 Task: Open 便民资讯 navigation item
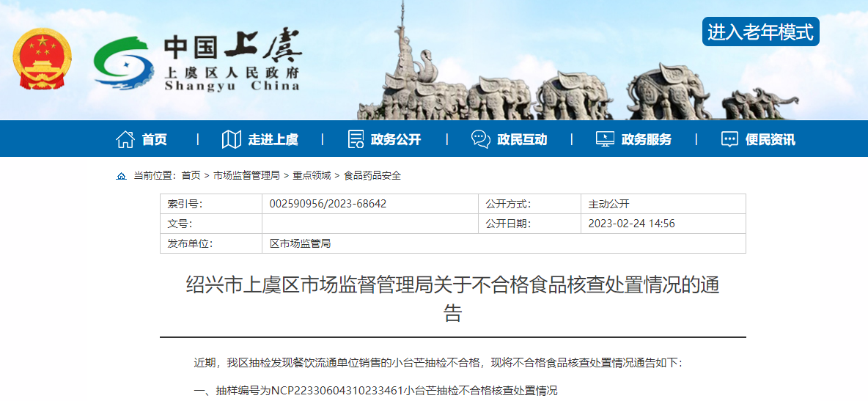[x=770, y=139]
